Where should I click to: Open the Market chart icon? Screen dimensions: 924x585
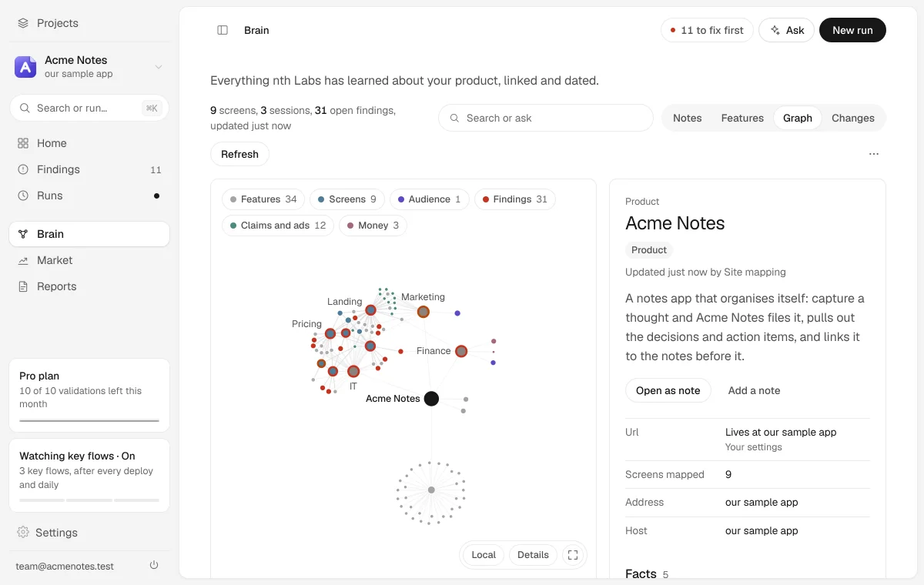(x=23, y=260)
